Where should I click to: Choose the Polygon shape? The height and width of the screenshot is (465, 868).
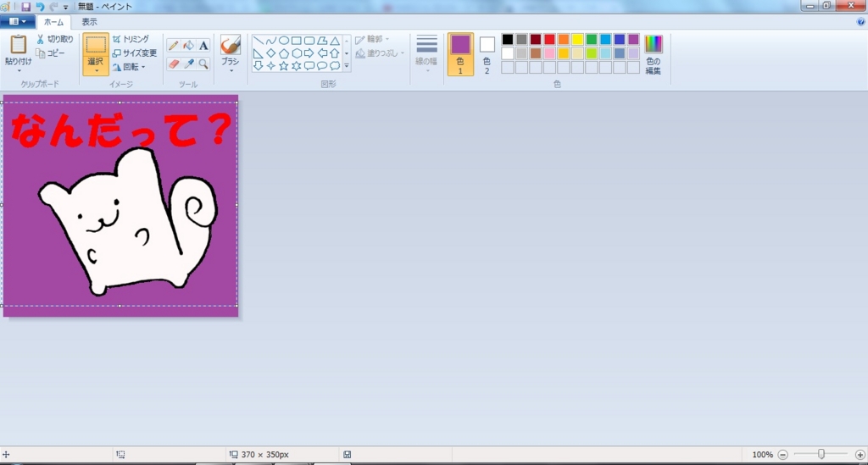click(321, 41)
